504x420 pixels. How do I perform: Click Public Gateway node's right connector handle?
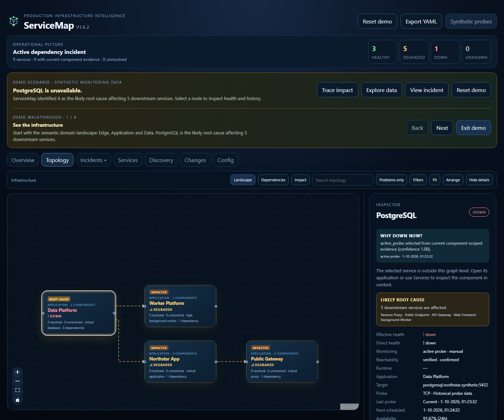coord(317,362)
